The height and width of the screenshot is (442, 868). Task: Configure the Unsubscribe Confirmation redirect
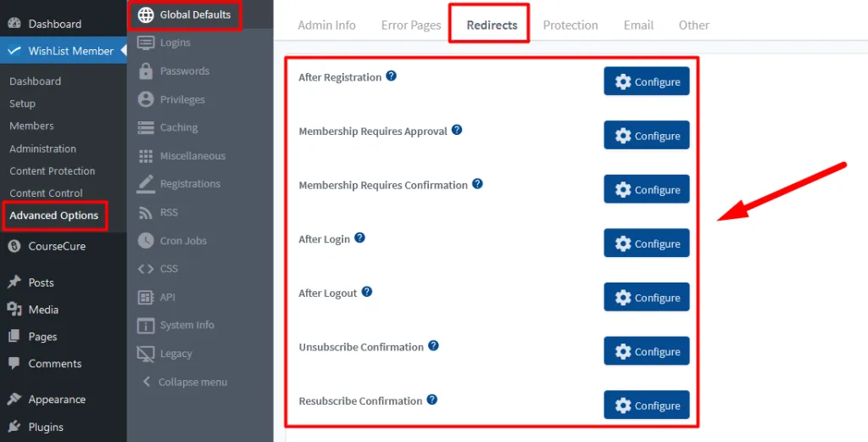click(x=647, y=351)
